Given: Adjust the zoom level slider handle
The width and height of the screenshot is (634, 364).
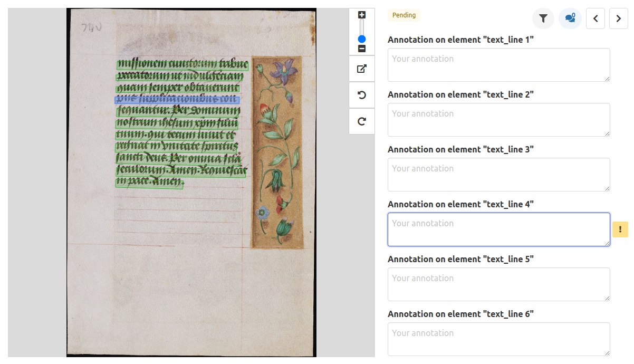Looking at the screenshot, I should pos(362,39).
